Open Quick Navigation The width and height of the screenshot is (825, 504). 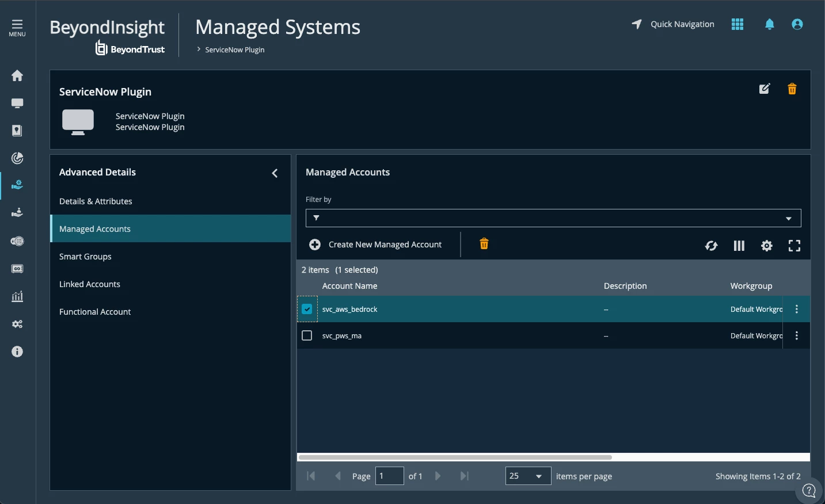point(673,24)
